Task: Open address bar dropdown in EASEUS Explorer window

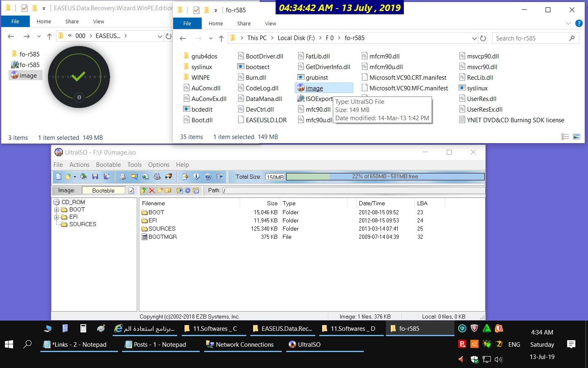Action: tap(160, 36)
